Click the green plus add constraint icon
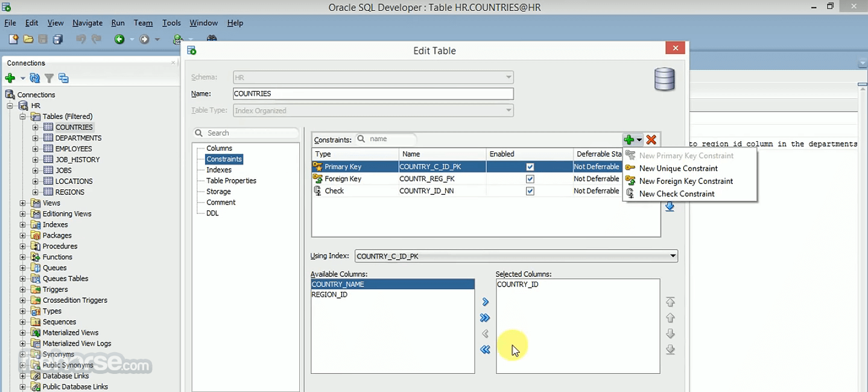The width and height of the screenshot is (868, 392). click(x=629, y=140)
